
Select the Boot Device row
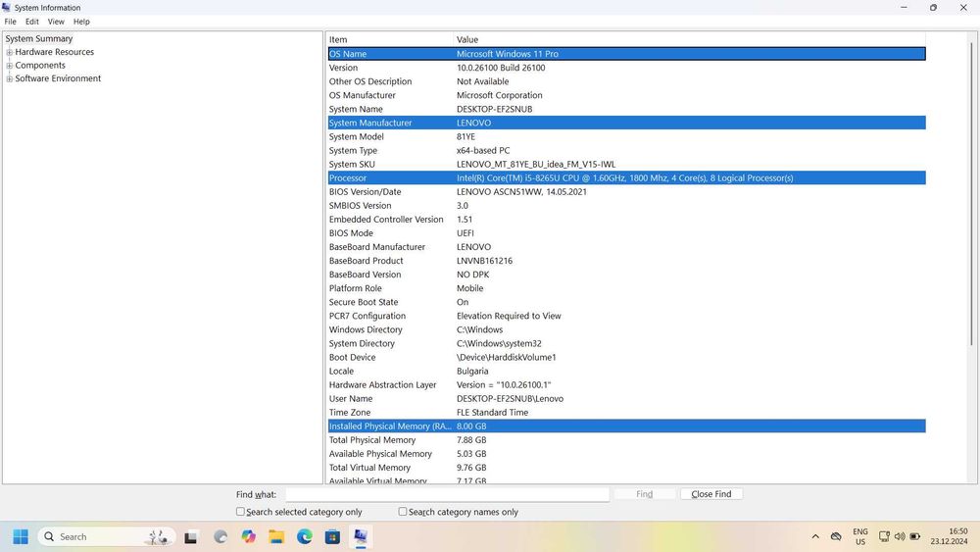pos(626,357)
